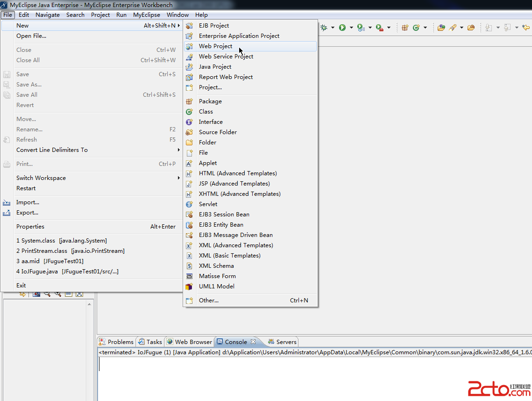Create a new Class from the submenu
Viewport: 532px width, 401px height.
(x=250, y=111)
